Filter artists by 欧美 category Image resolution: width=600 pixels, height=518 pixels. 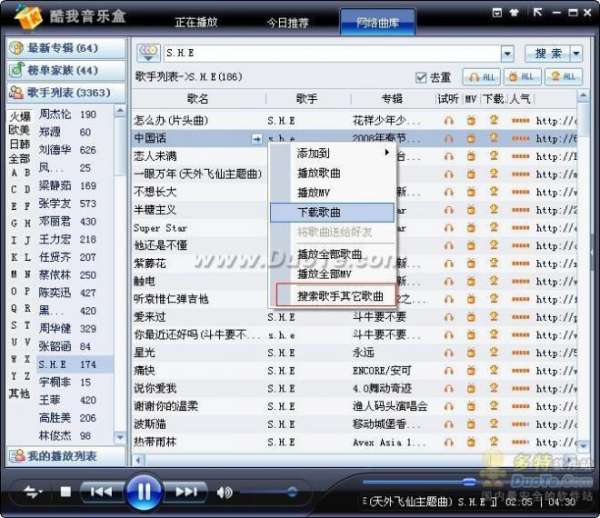(20, 130)
